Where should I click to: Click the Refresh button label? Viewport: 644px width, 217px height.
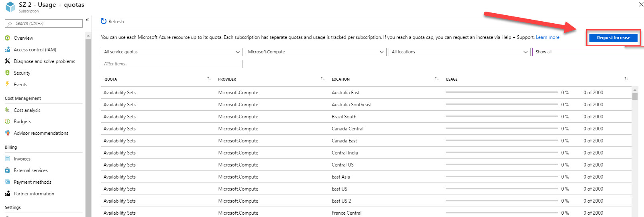pos(116,22)
